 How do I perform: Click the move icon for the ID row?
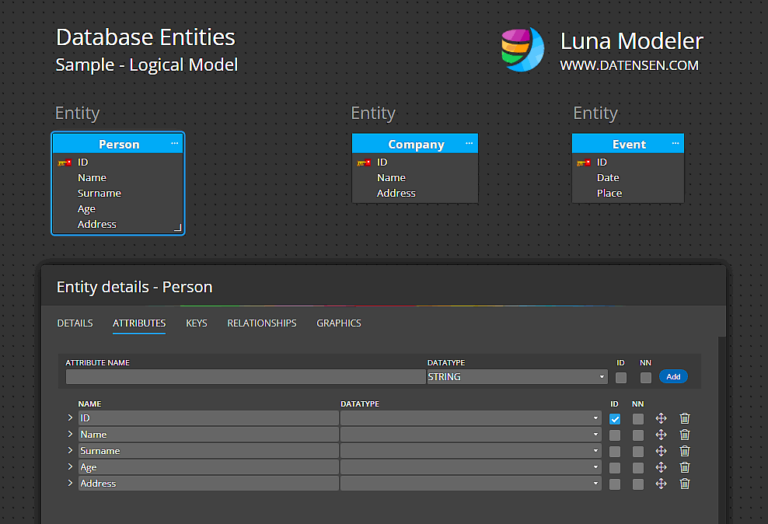click(661, 419)
